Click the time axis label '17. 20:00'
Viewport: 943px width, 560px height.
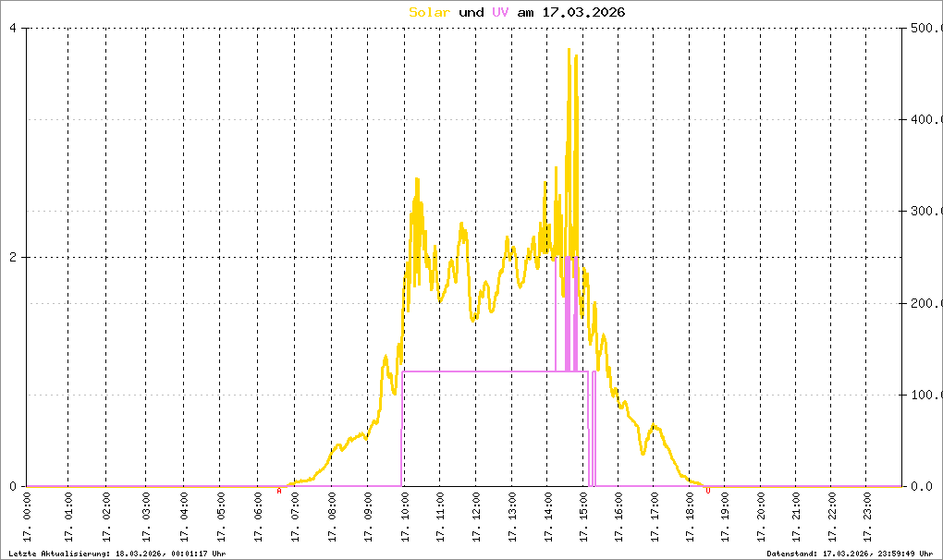click(761, 517)
